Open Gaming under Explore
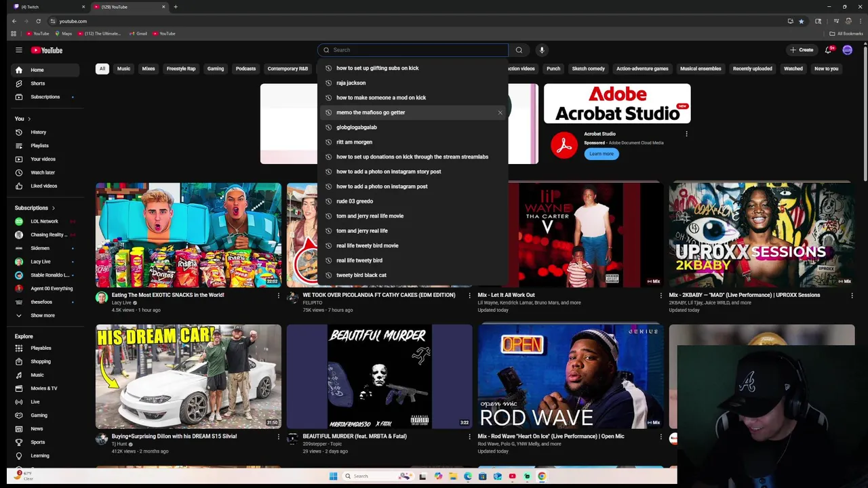868x488 pixels. 39,415
